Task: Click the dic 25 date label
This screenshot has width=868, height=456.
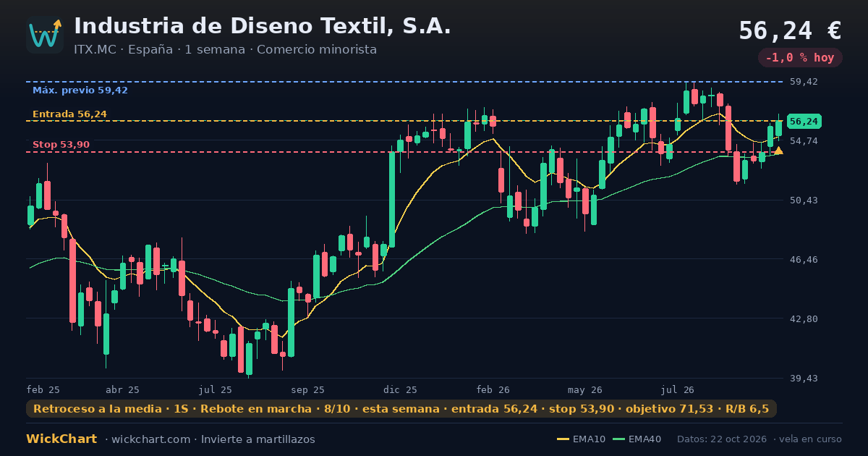Action: pyautogui.click(x=401, y=389)
